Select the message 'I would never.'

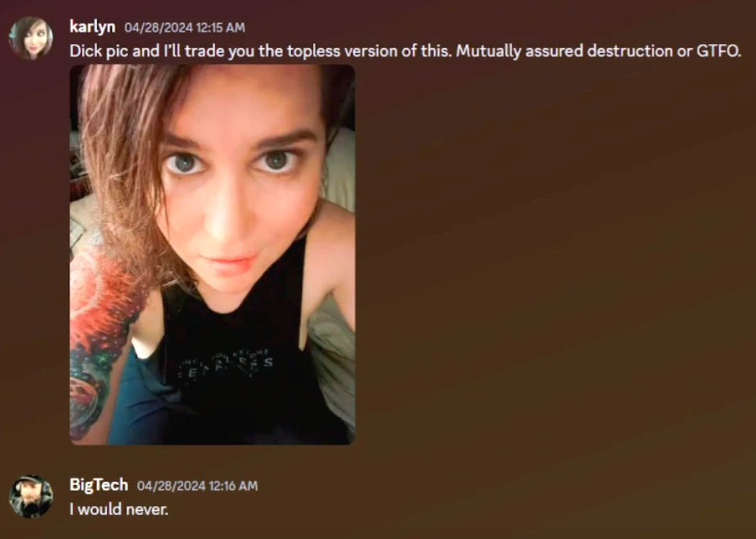click(119, 509)
